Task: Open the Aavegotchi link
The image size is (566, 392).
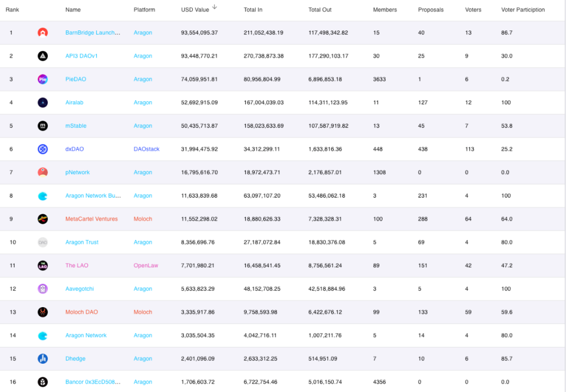Action: coord(80,289)
